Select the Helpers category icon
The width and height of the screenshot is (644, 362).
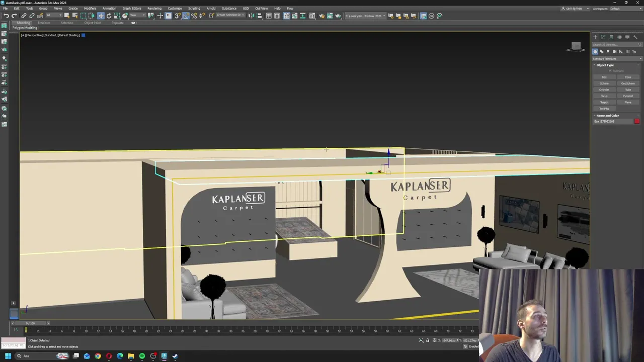(621, 52)
